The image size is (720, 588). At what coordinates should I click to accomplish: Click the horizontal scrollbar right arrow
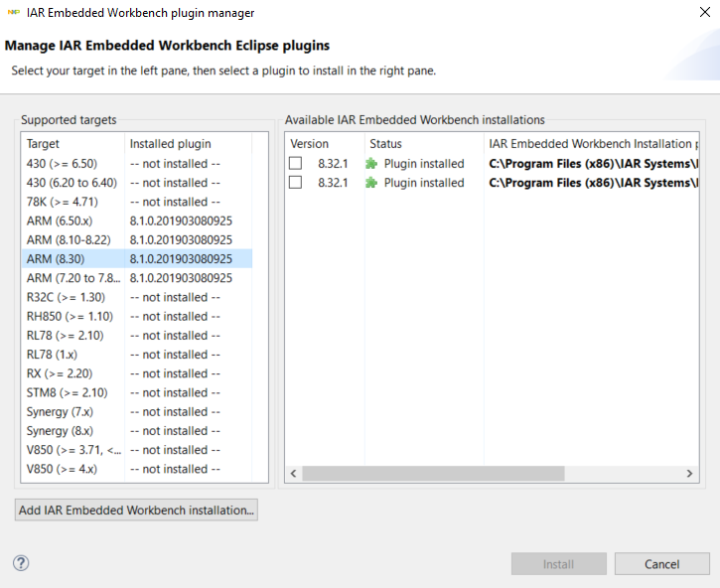pyautogui.click(x=689, y=474)
